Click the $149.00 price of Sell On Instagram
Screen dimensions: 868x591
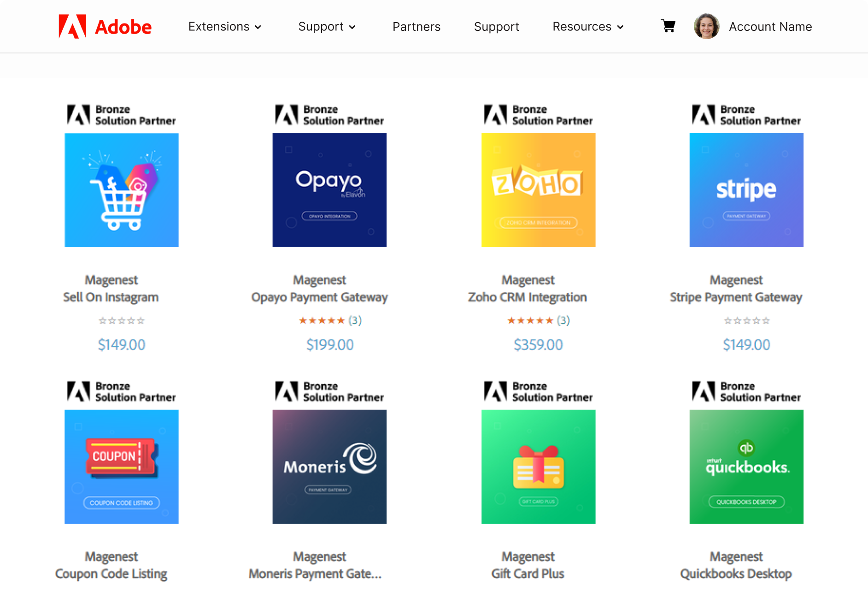pyautogui.click(x=122, y=345)
